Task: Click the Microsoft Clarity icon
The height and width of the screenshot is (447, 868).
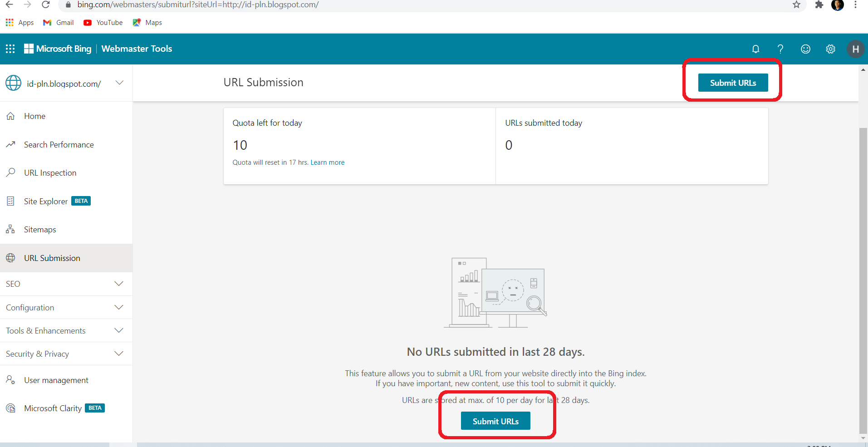Action: pyautogui.click(x=10, y=408)
